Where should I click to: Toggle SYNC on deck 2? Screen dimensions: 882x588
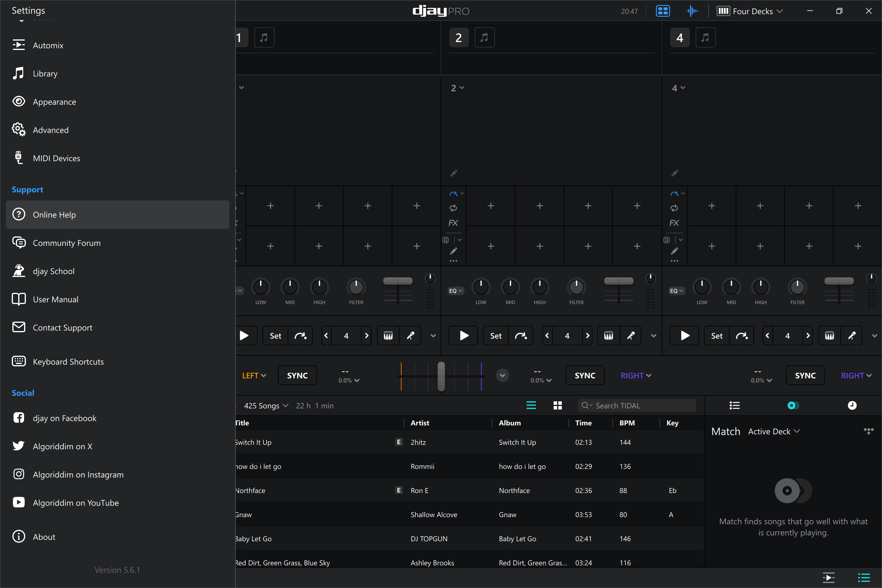point(585,375)
